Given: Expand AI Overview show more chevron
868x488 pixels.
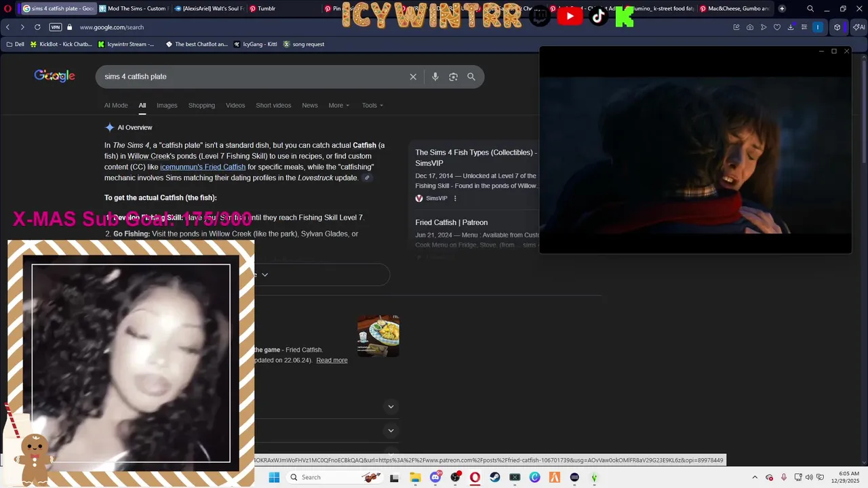Looking at the screenshot, I should click(x=264, y=274).
